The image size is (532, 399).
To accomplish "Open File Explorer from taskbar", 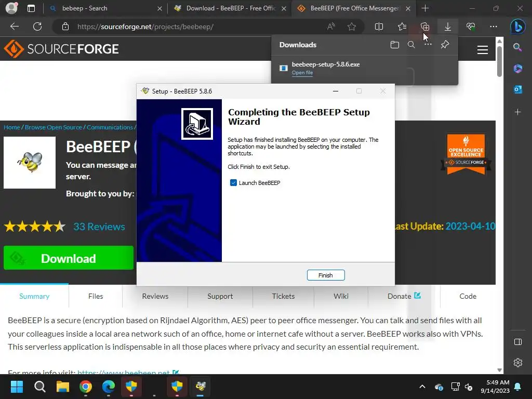I will point(63,387).
